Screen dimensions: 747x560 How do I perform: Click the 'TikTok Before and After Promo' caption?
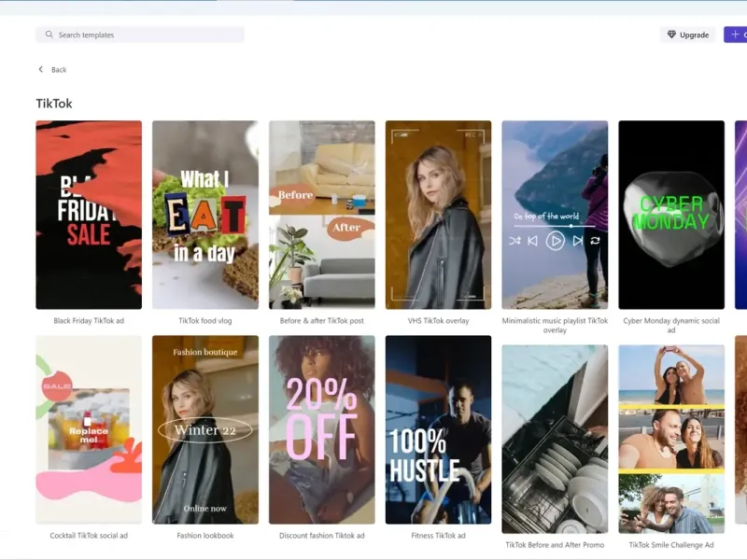(x=555, y=545)
